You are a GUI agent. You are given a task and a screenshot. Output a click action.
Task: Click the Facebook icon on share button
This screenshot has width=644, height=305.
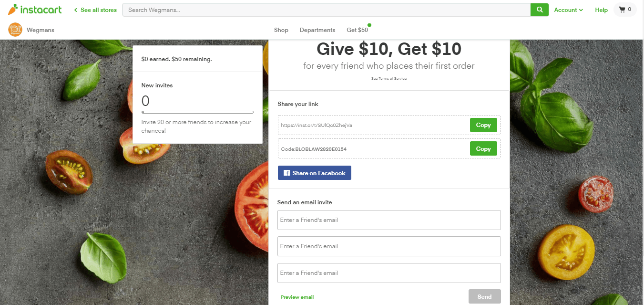pyautogui.click(x=287, y=173)
